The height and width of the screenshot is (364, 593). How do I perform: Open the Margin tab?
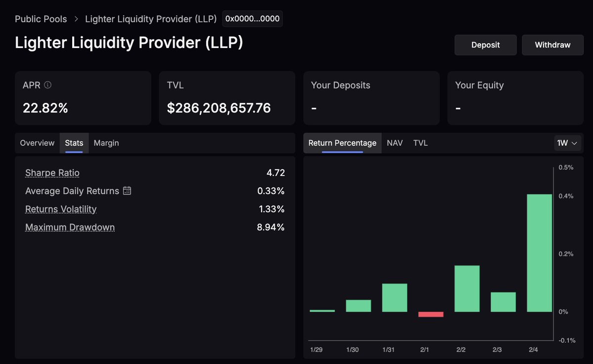(x=106, y=143)
